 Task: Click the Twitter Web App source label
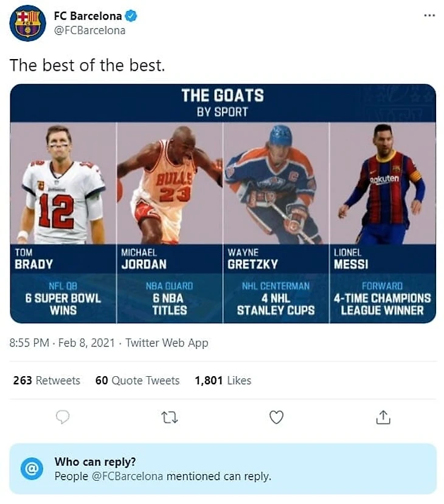pos(167,343)
